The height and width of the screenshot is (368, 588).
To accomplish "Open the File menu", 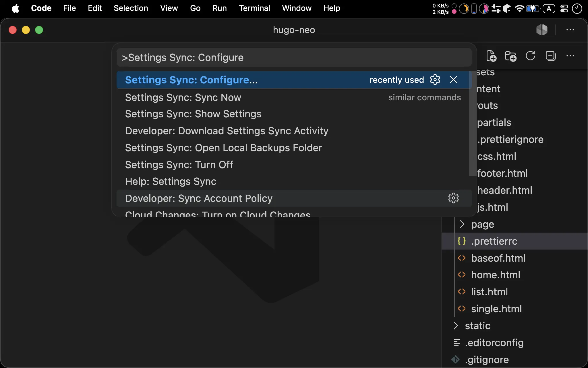I will pos(69,8).
